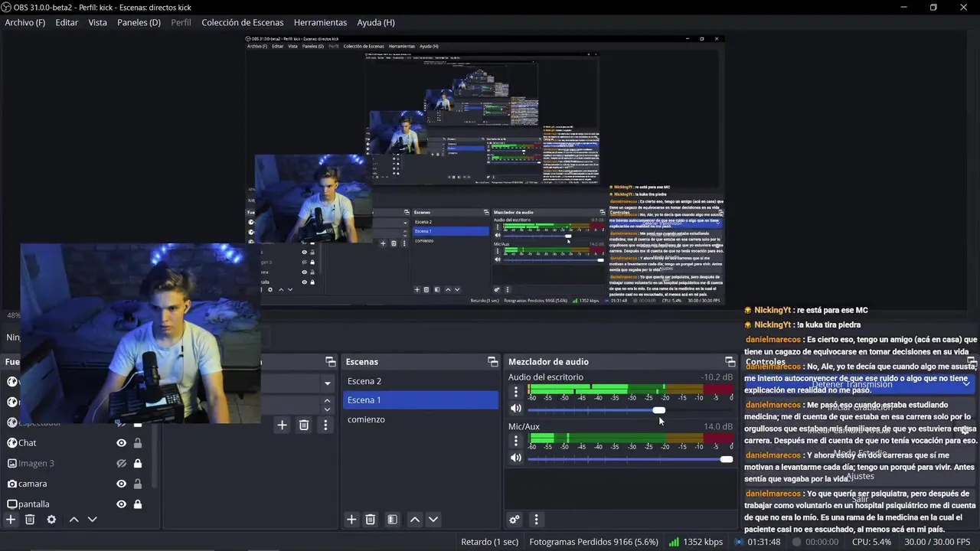The height and width of the screenshot is (551, 980).
Task: Toggle lock on the Chat source
Action: point(138,442)
